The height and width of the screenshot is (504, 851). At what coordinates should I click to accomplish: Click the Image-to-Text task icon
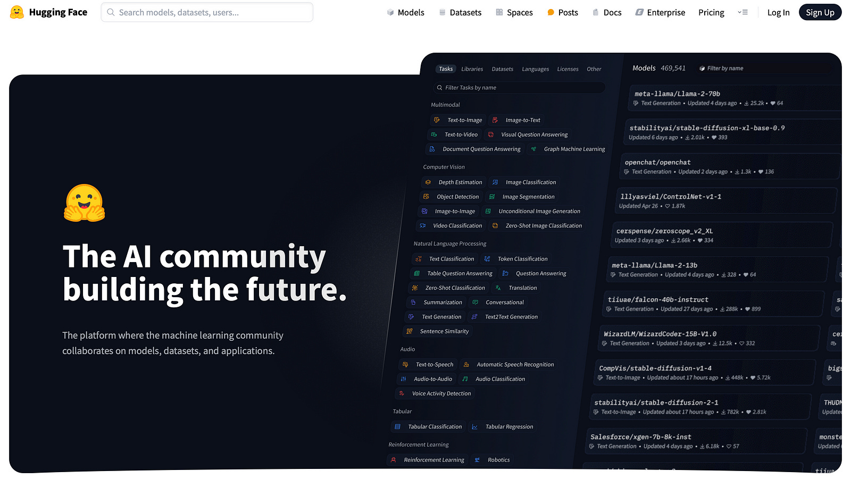495,120
